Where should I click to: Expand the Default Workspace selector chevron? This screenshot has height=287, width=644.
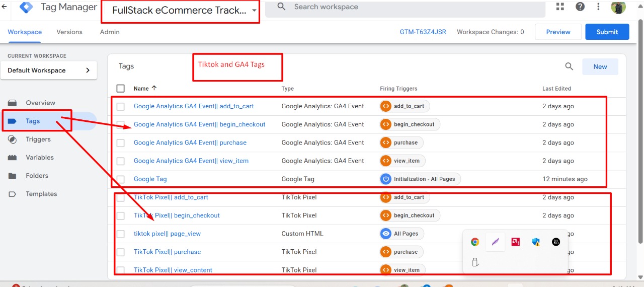88,70
